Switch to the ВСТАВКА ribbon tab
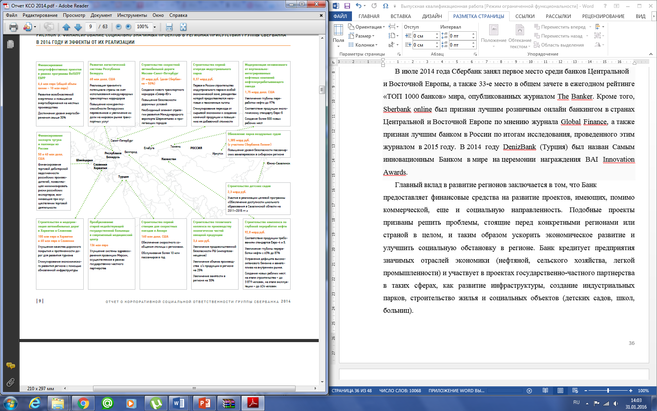This screenshot has width=657, height=411. [402, 16]
